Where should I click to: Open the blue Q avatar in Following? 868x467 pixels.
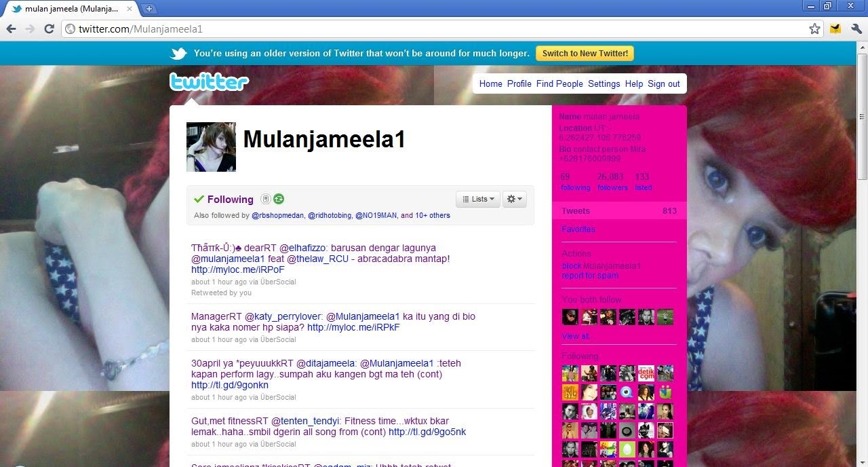click(x=627, y=392)
